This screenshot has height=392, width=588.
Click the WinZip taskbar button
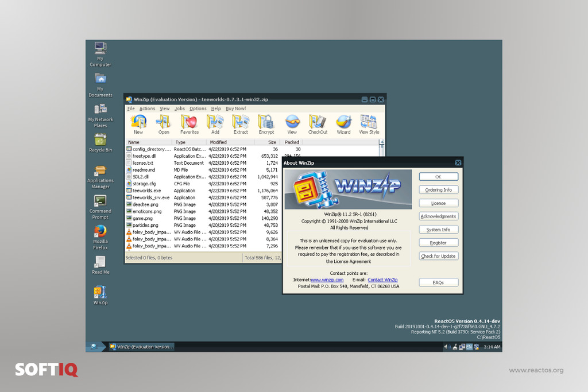(x=142, y=347)
